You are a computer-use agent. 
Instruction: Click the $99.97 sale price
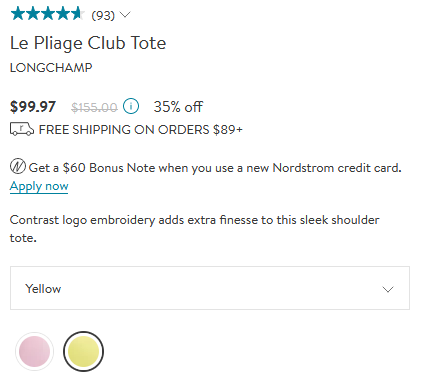(x=33, y=107)
